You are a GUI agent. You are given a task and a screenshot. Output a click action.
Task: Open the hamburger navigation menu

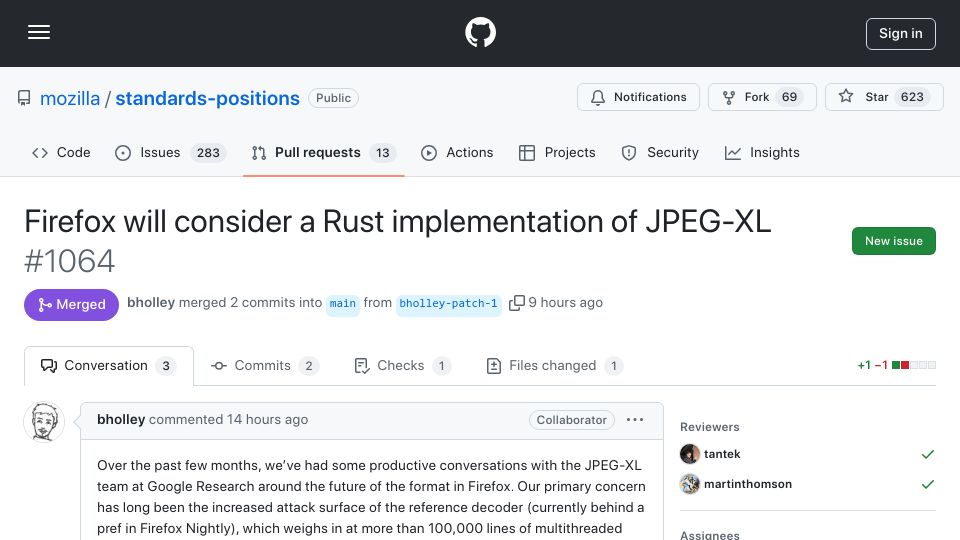point(39,32)
